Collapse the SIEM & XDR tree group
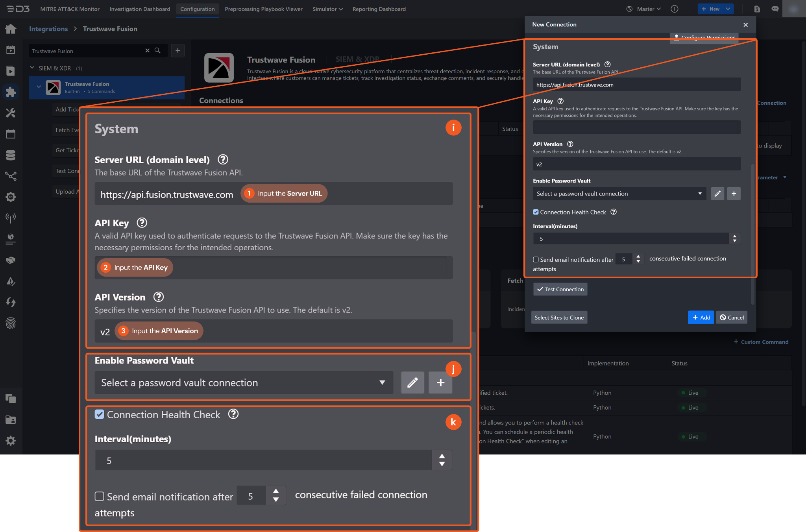 (x=32, y=68)
